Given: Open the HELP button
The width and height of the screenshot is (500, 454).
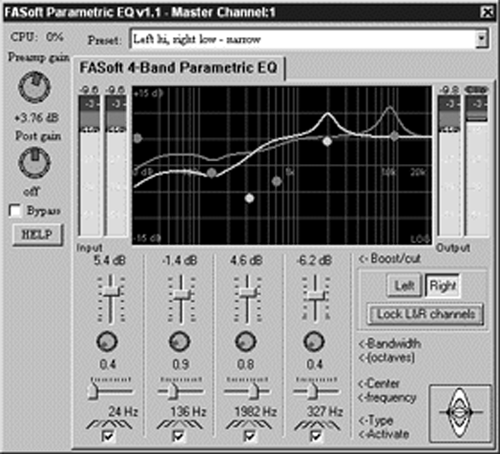Looking at the screenshot, I should [37, 235].
